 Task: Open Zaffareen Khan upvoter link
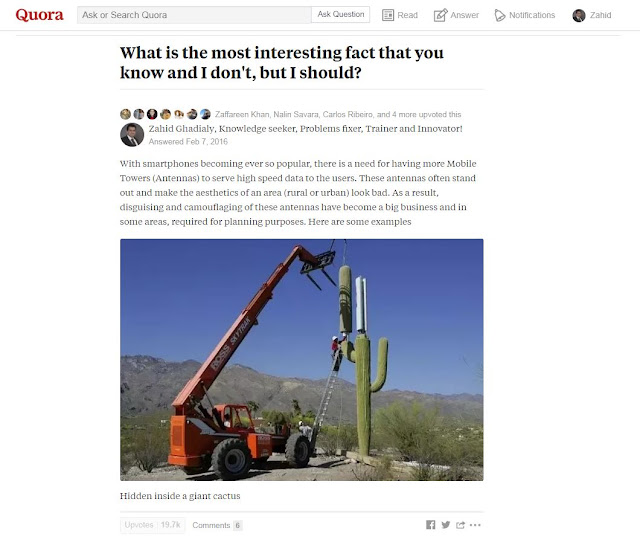[242, 114]
